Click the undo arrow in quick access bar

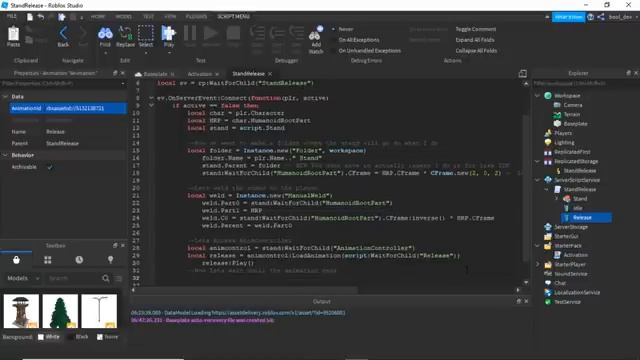click(41, 17)
